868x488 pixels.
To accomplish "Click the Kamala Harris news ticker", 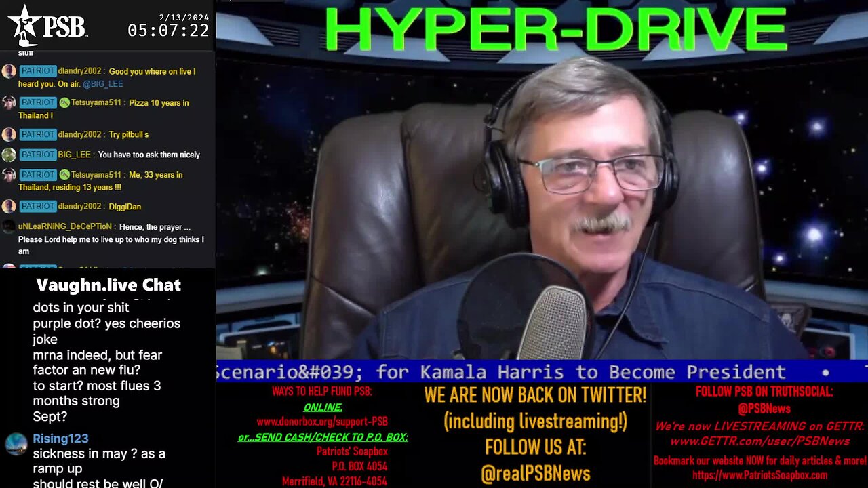I will 542,371.
